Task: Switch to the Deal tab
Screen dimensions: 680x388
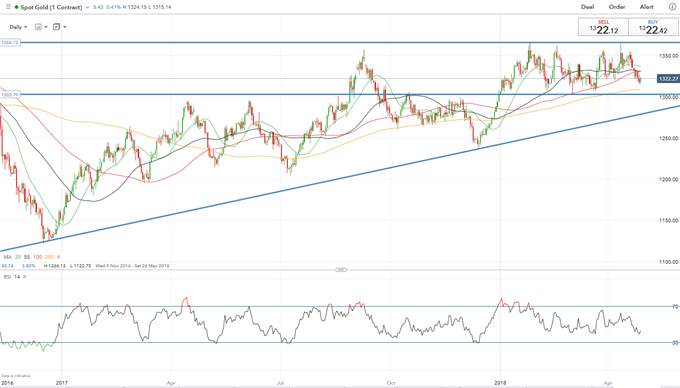Action: 588,7
